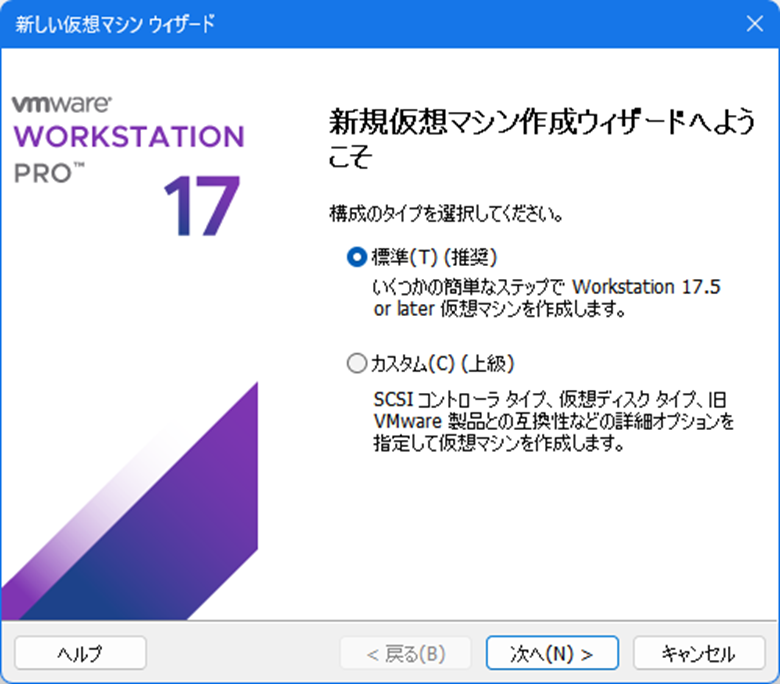The width and height of the screenshot is (780, 684).
Task: Open help with the ヘルプ button
Action: click(80, 653)
